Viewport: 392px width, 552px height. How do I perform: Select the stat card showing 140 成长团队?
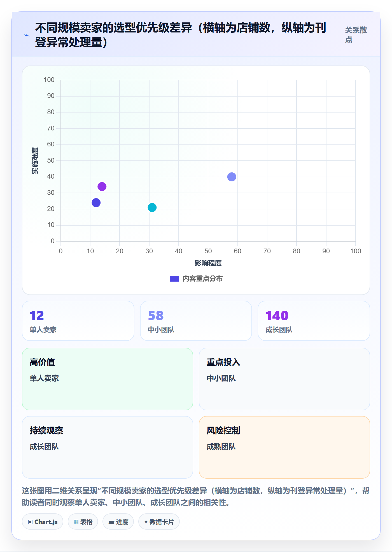(x=314, y=321)
